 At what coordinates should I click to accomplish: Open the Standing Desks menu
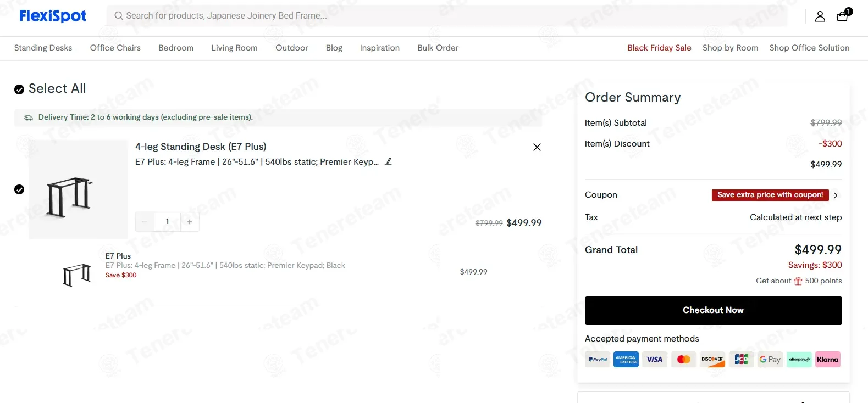point(43,48)
